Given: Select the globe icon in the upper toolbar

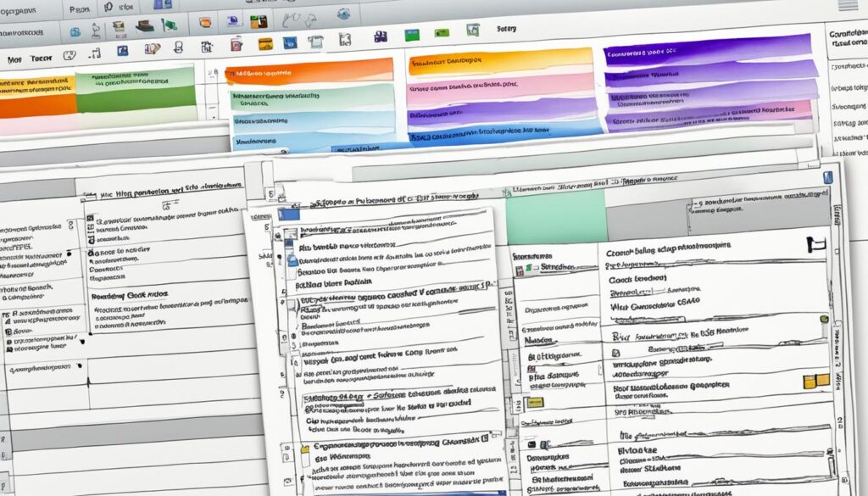Looking at the screenshot, I should coord(344,14).
